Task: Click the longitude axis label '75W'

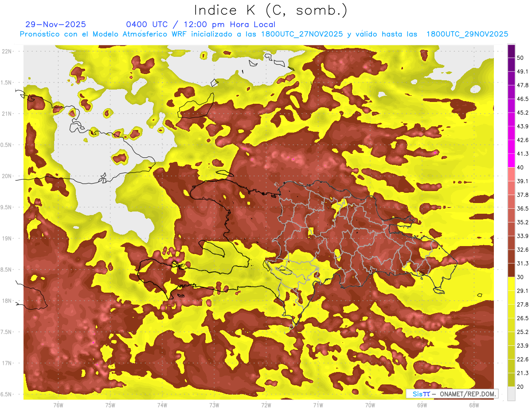Action: point(110,405)
